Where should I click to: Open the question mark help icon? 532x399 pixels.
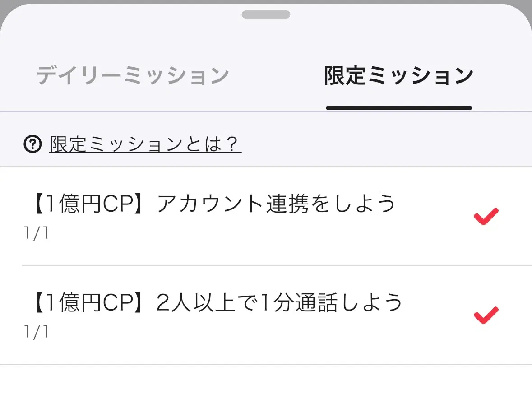(32, 144)
